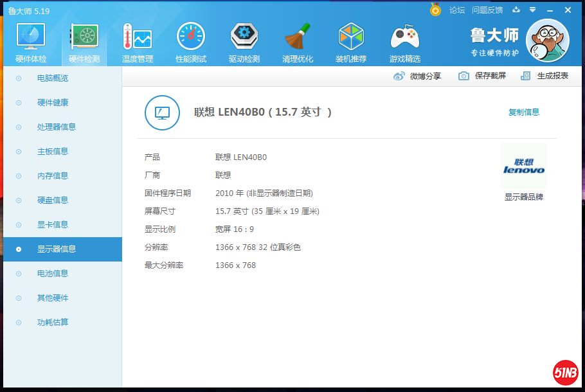
Task: Switch to 显卡信息 in the sidebar
Action: point(53,225)
